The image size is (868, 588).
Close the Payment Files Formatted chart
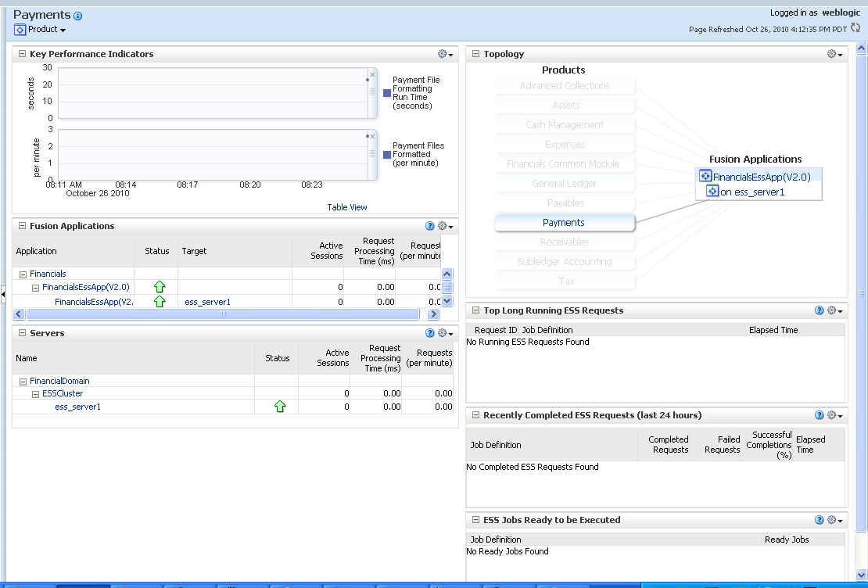[372, 136]
